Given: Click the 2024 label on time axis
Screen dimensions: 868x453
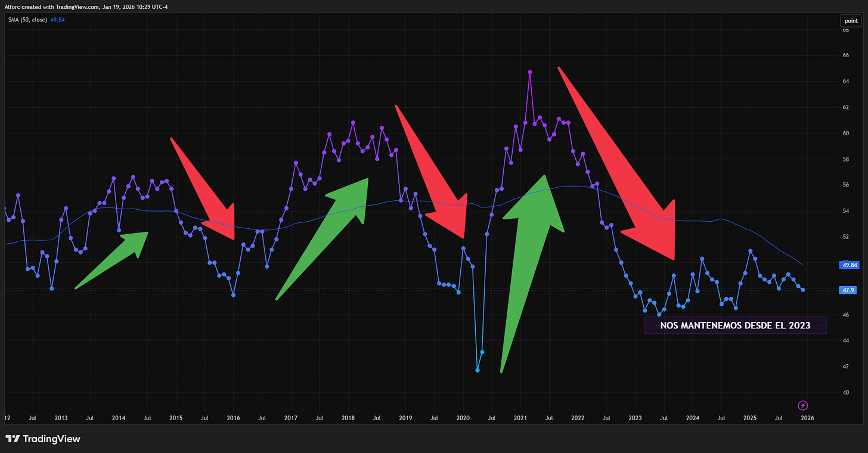Looking at the screenshot, I should 693,418.
